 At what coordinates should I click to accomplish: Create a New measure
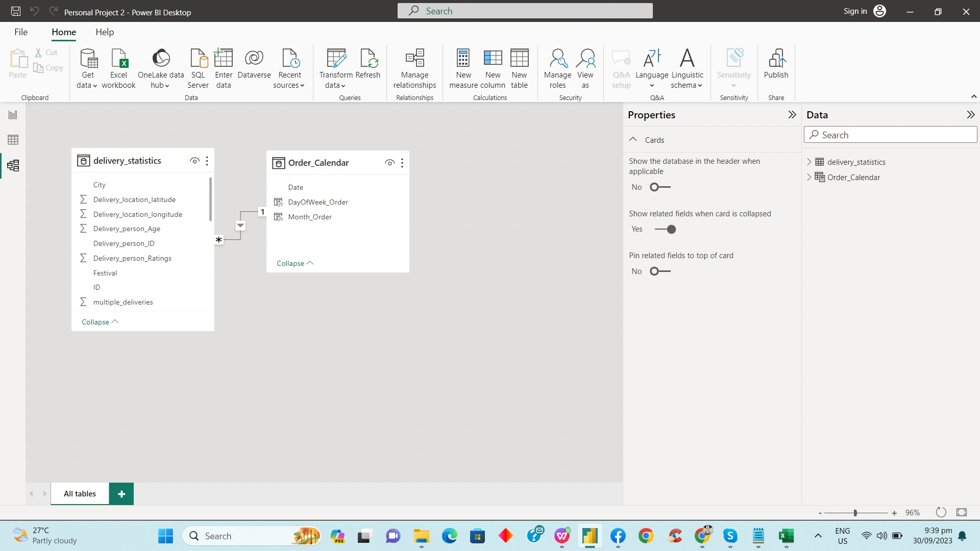pos(463,68)
